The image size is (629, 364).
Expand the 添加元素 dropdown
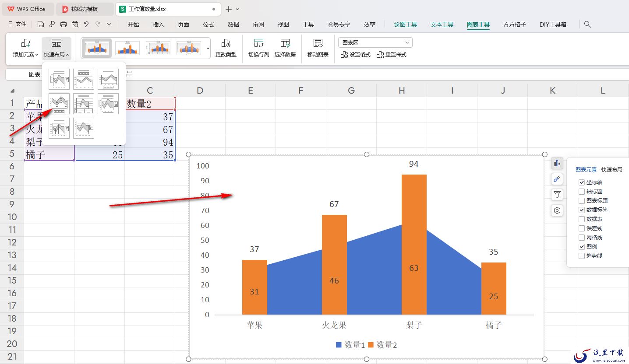pyautogui.click(x=25, y=55)
